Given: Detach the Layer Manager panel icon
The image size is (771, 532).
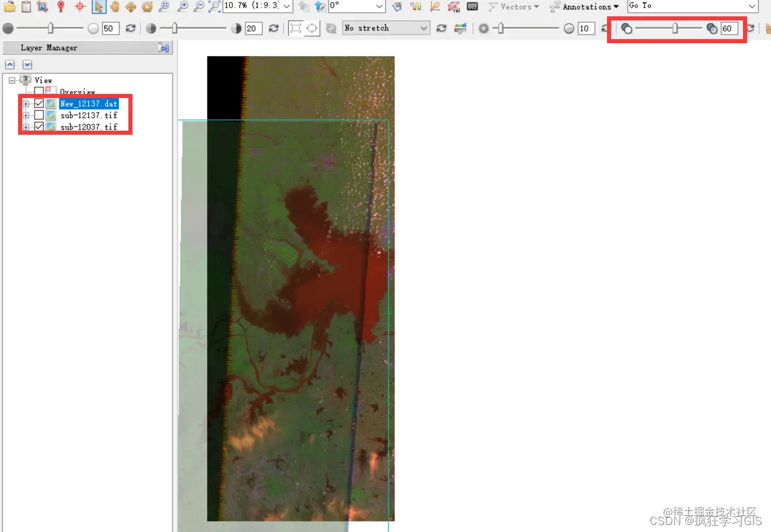Looking at the screenshot, I should 163,48.
